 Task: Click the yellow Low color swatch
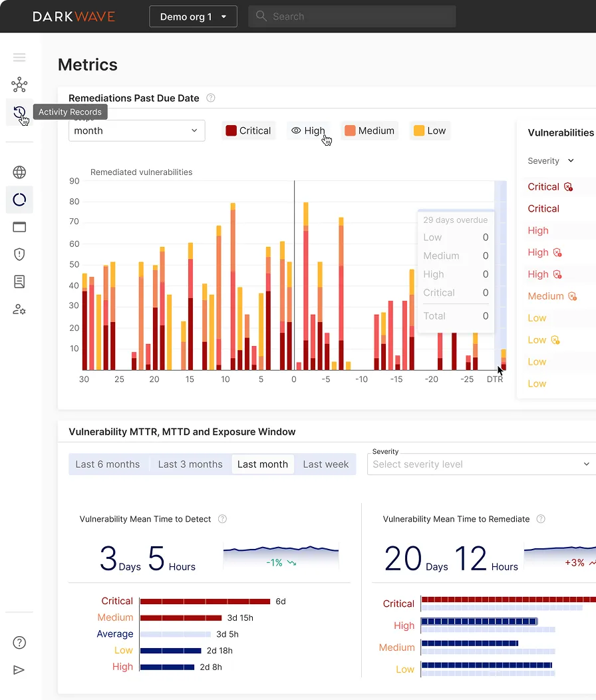coord(419,131)
